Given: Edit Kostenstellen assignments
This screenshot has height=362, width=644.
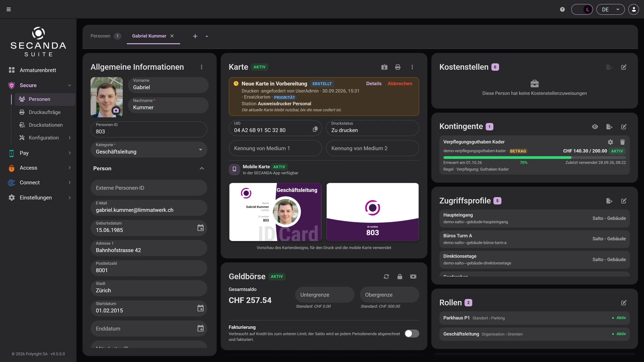Looking at the screenshot, I should click(624, 67).
